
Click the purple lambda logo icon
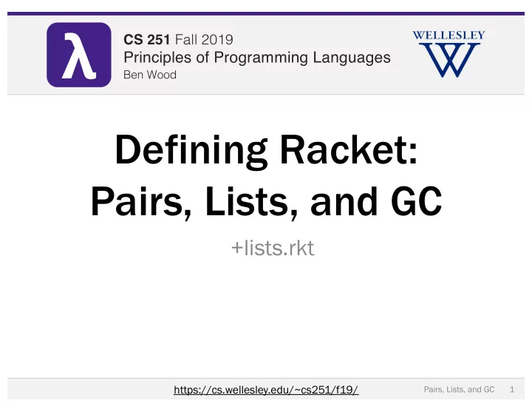[x=79, y=55]
